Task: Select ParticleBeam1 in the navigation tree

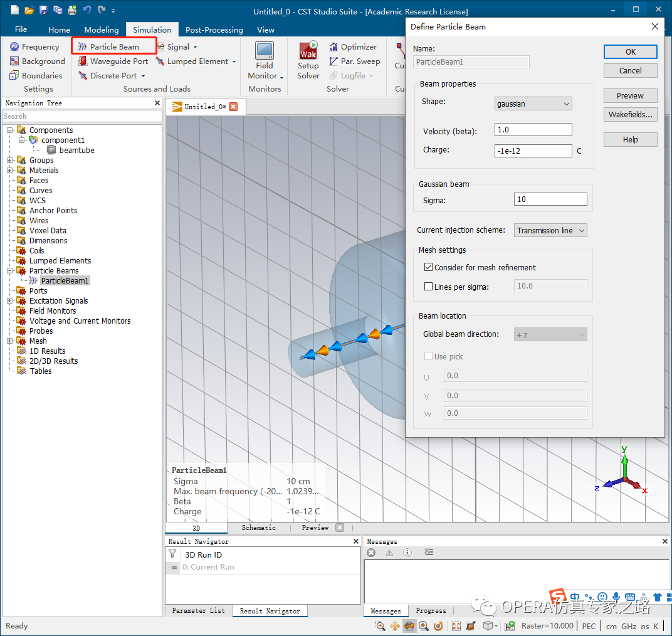Action: click(x=65, y=281)
